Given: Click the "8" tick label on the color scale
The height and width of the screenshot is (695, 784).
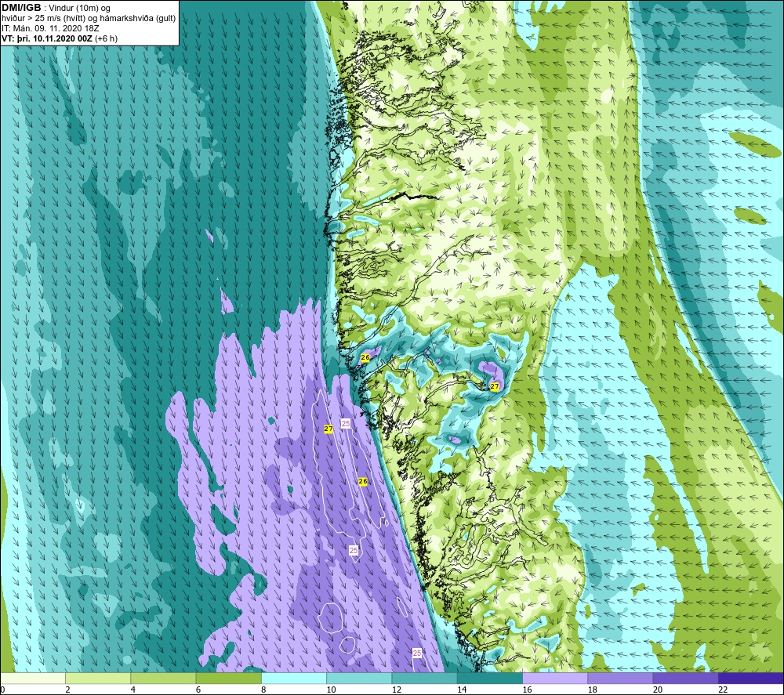Looking at the screenshot, I should (263, 690).
